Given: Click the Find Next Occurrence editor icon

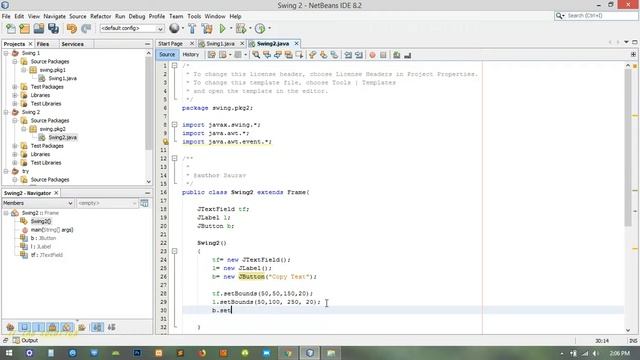Looking at the screenshot, I should click(278, 55).
